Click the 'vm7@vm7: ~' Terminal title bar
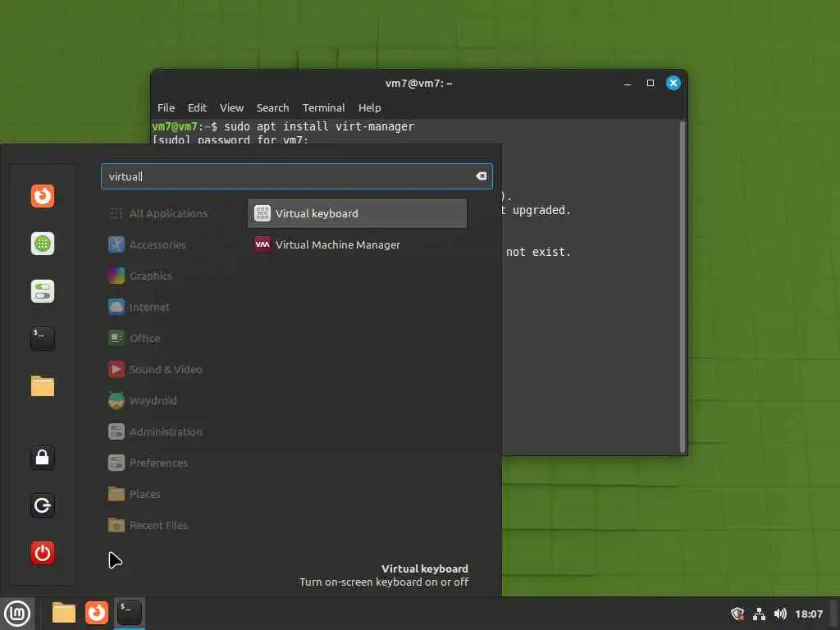The width and height of the screenshot is (840, 630). [418, 83]
